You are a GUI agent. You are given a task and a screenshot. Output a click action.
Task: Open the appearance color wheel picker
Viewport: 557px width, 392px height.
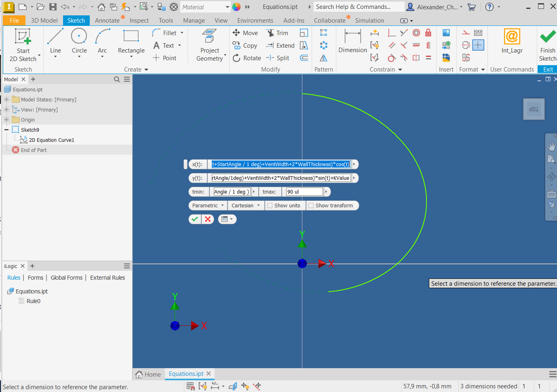click(236, 7)
